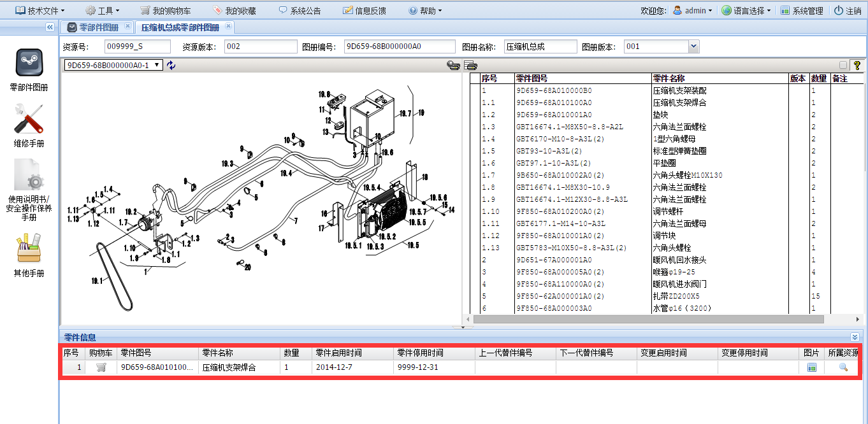Collapse the left sidebar with double-arrow button
This screenshot has width=868, height=424.
tap(50, 27)
